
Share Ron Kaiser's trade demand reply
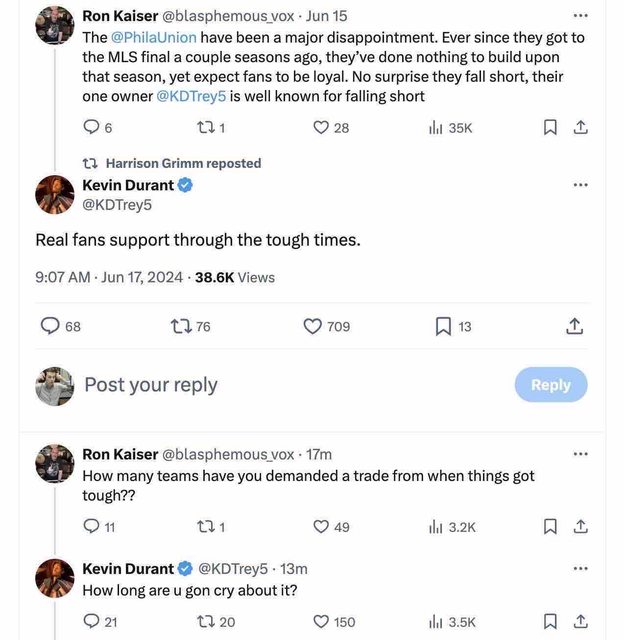click(580, 526)
